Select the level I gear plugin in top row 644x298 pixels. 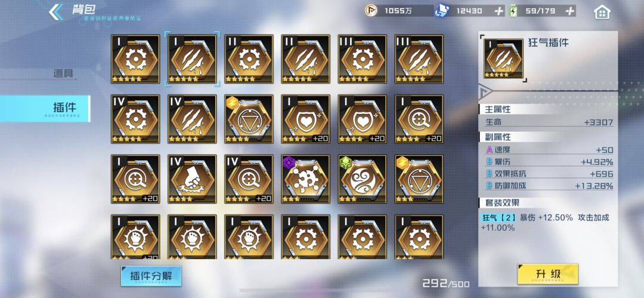pos(135,59)
